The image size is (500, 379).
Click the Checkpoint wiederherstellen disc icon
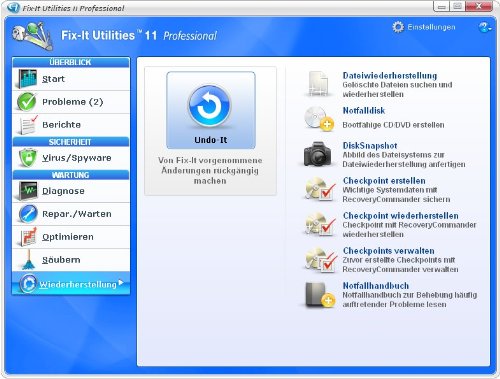(x=320, y=224)
